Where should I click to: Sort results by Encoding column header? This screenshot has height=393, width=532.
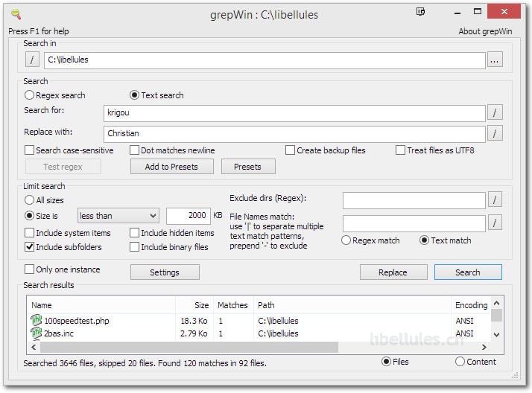471,305
